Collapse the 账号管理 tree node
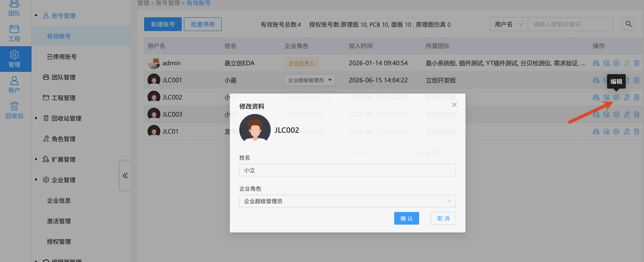Image resolution: width=644 pixels, height=262 pixels. pos(36,15)
